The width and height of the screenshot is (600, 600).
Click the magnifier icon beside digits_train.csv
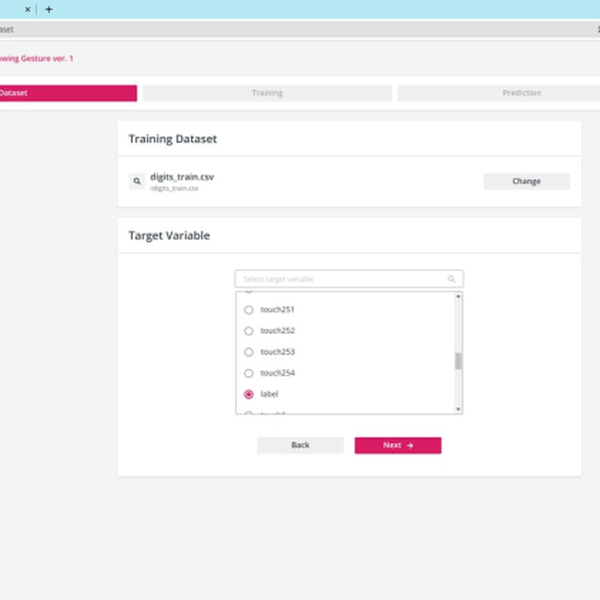click(137, 182)
